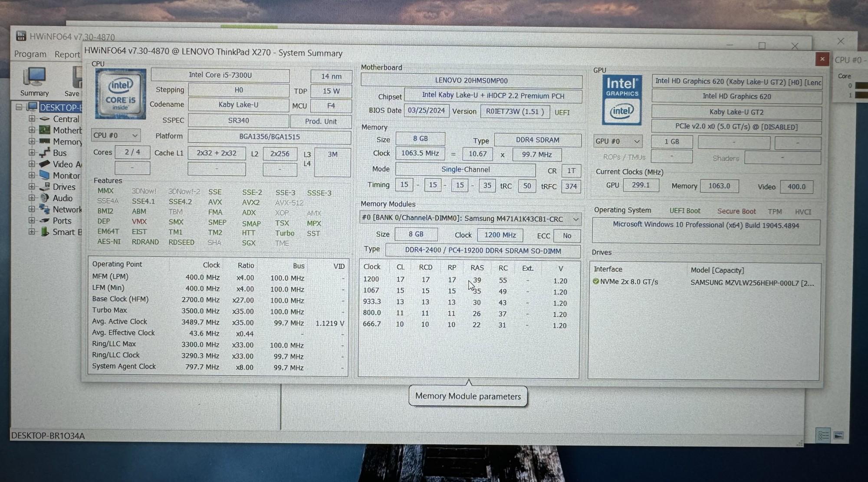Click the 1200 clock row in memory timings
Image resolution: width=868 pixels, height=482 pixels.
pyautogui.click(x=468, y=280)
